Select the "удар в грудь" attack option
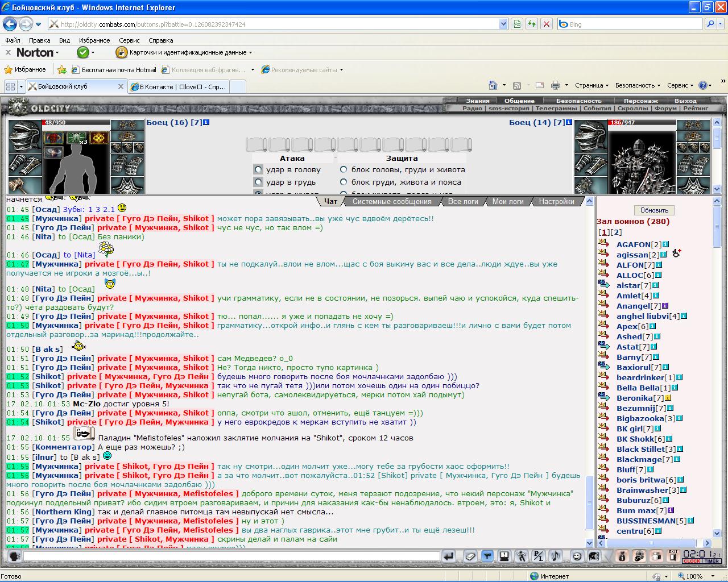 click(x=259, y=182)
